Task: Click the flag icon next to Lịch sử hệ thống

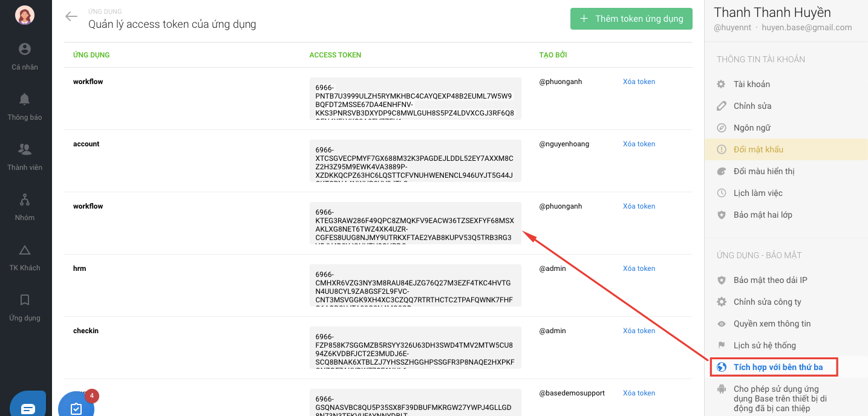Action: point(721,345)
